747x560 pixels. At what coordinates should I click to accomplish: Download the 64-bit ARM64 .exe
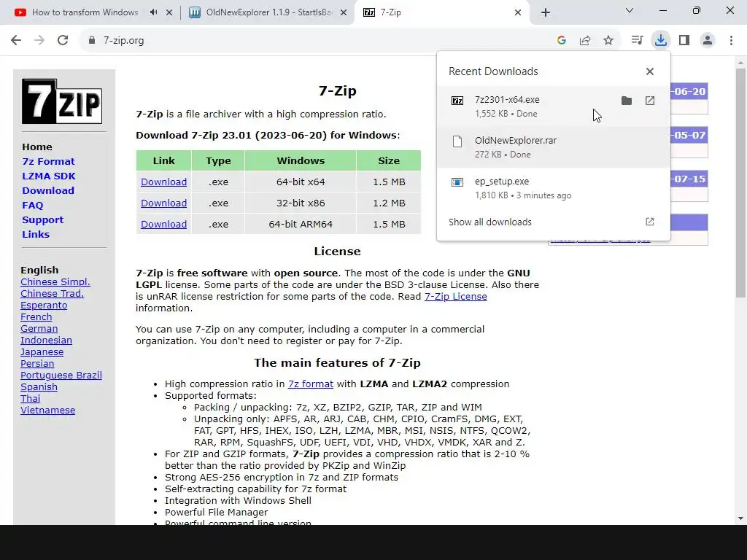coord(163,225)
